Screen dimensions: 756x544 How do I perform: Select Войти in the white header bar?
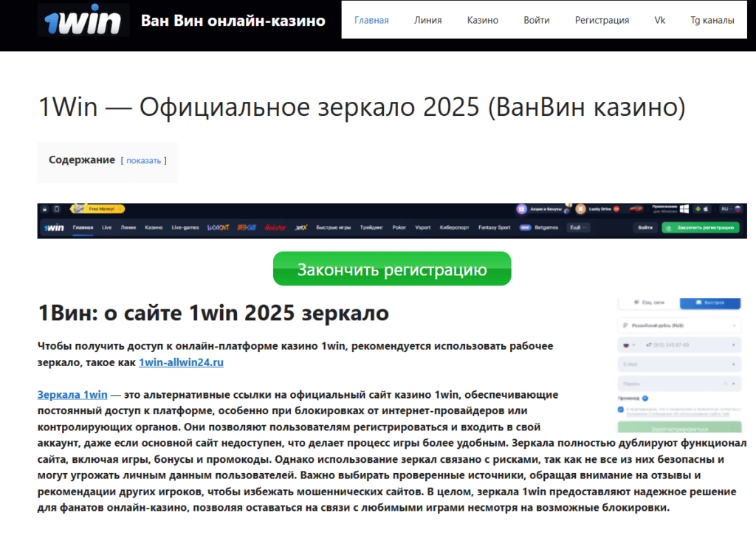tap(537, 20)
